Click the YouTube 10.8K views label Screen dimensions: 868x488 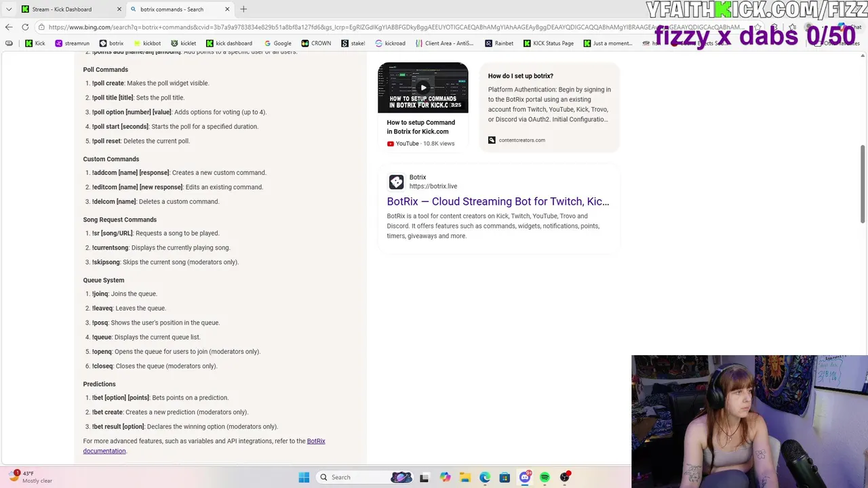(420, 144)
